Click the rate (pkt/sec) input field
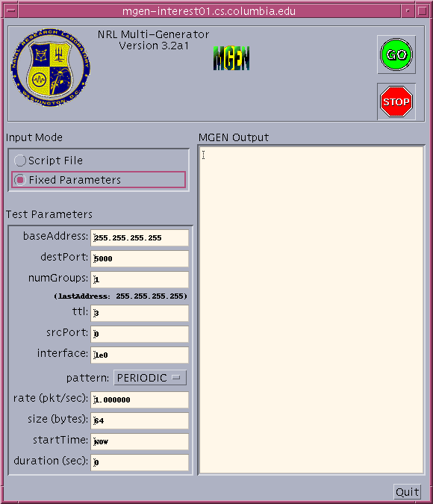 coord(140,400)
